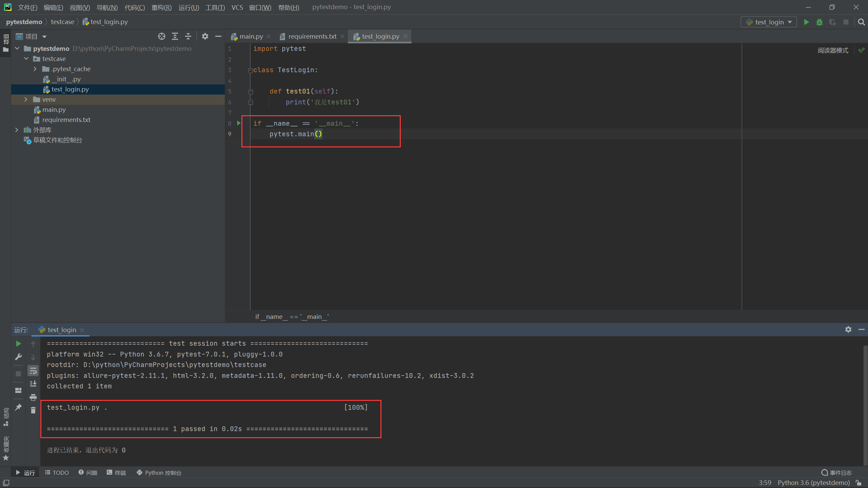Expand the venv folder
This screenshot has height=488, width=868.
pyautogui.click(x=26, y=99)
